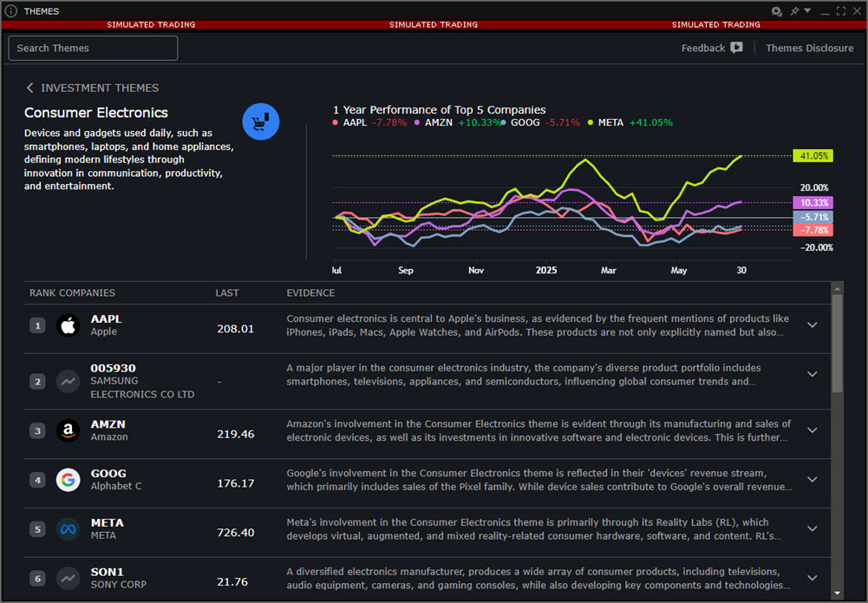This screenshot has height=603, width=868.
Task: Click the purple AMZN legend dot
Action: tap(417, 123)
